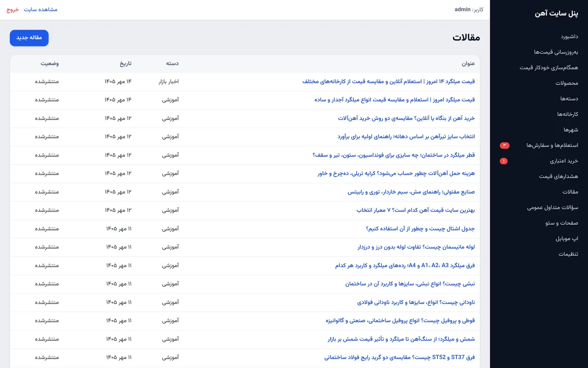Open article قوطی و پروفیل چیست
The height and width of the screenshot is (368, 588).
(400, 321)
